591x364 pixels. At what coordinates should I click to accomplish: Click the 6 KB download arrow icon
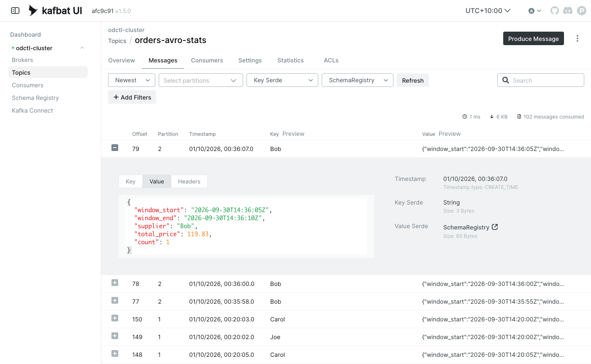(492, 116)
